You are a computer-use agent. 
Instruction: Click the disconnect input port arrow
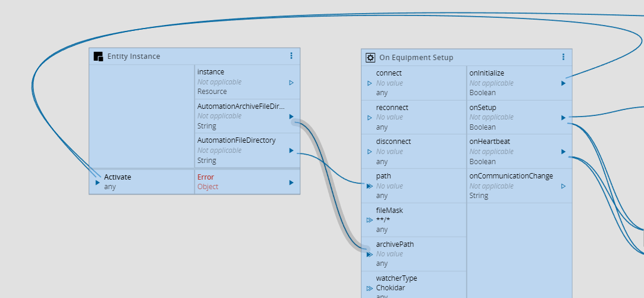click(x=369, y=152)
